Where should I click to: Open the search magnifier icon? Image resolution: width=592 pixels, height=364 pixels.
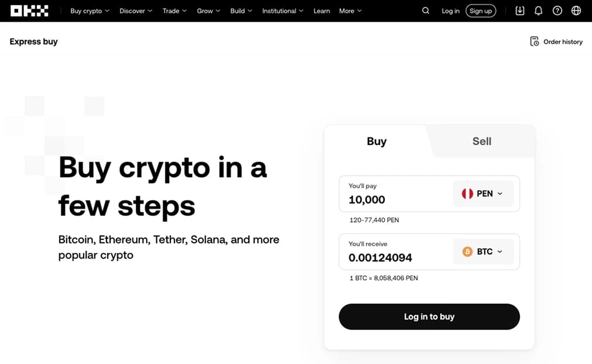click(x=426, y=11)
